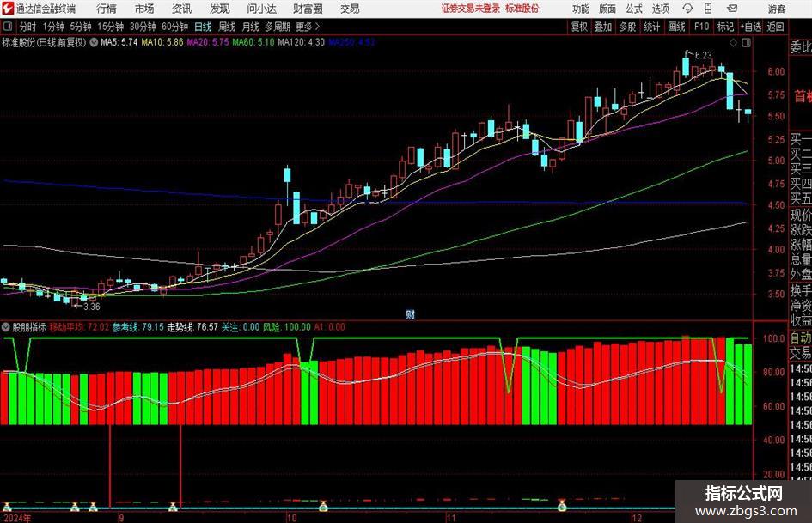Expand 股朋指标 indicator dropdown arrow
The width and height of the screenshot is (812, 523).
(6, 327)
